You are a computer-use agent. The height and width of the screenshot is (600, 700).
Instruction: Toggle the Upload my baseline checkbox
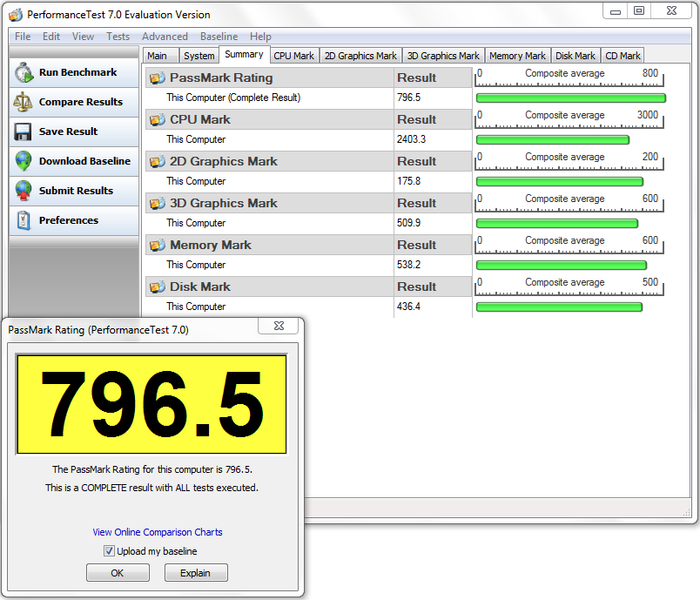point(109,551)
